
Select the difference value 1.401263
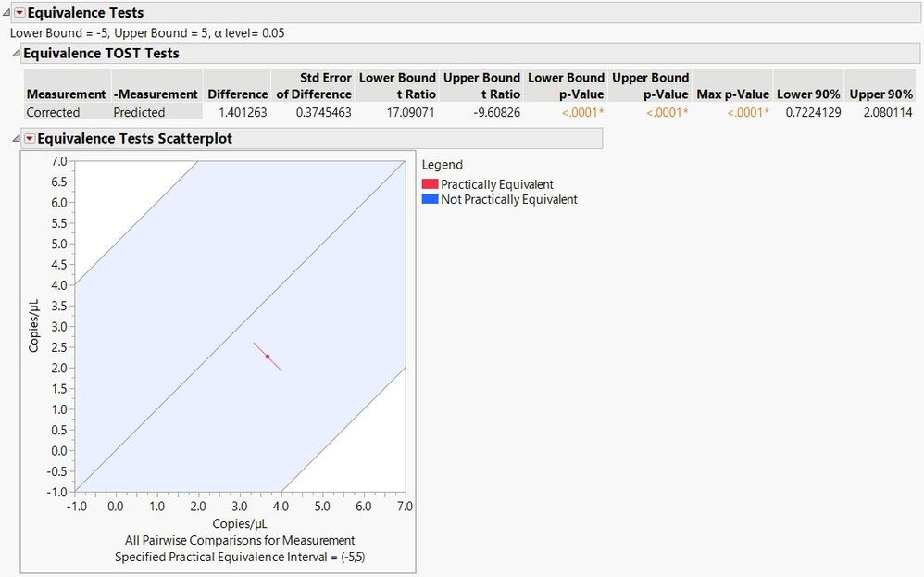tap(243, 113)
